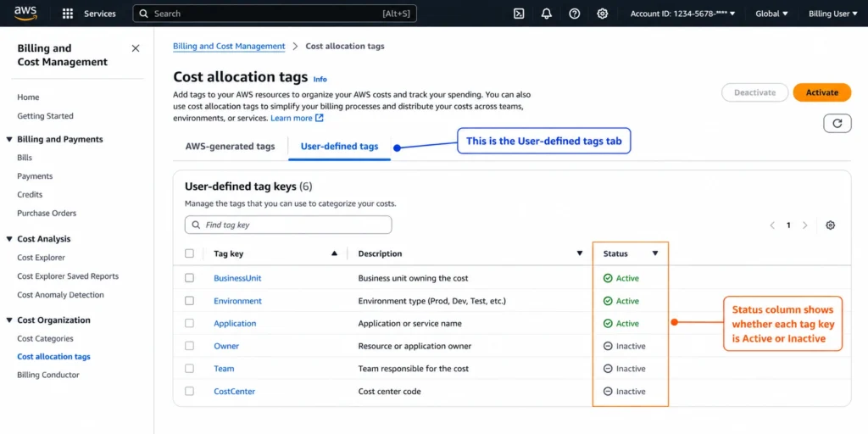Sort by the Description column arrow
868x434 pixels.
point(580,253)
